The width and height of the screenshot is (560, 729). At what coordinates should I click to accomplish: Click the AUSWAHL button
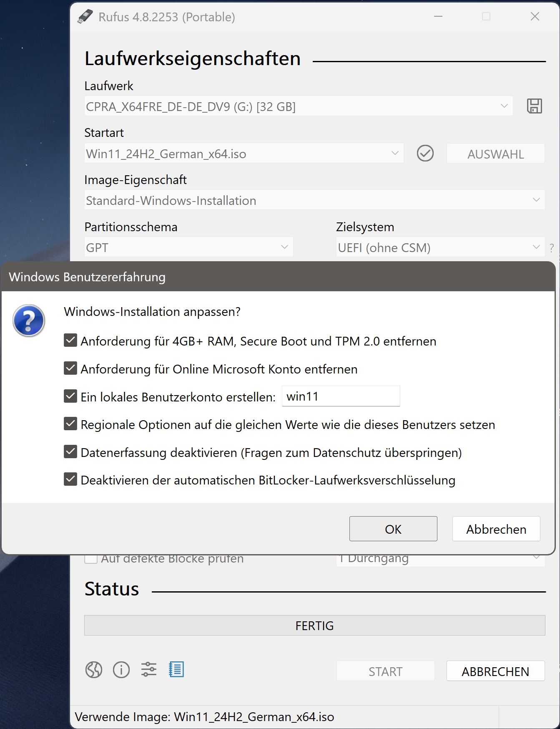click(x=495, y=154)
